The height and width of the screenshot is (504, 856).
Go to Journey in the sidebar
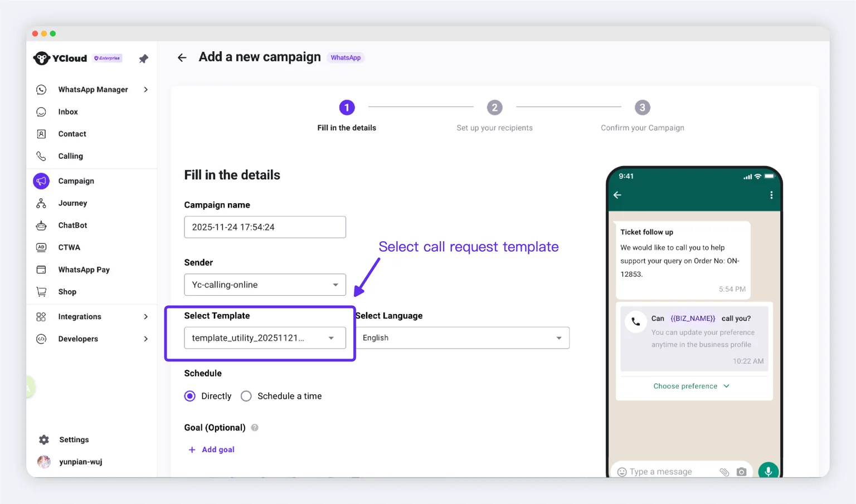pyautogui.click(x=73, y=203)
